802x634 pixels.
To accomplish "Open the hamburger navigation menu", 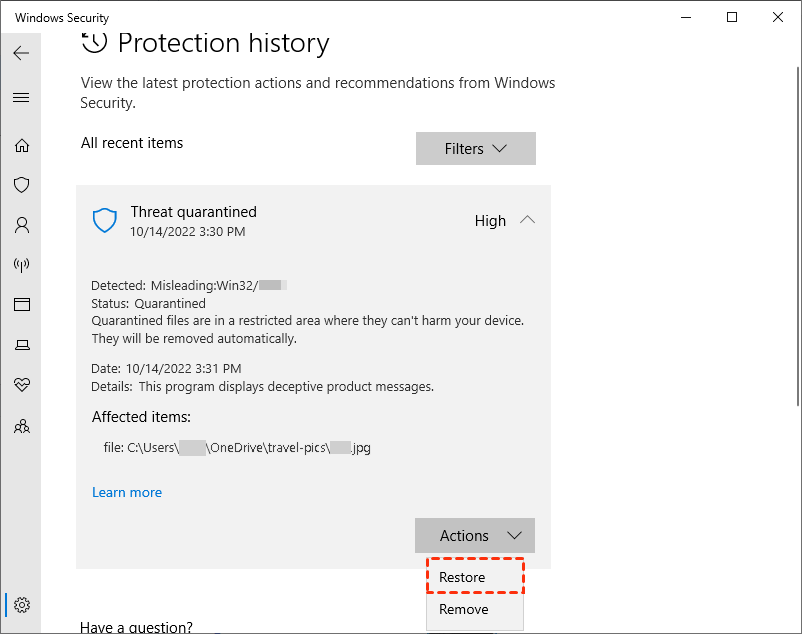I will (21, 98).
